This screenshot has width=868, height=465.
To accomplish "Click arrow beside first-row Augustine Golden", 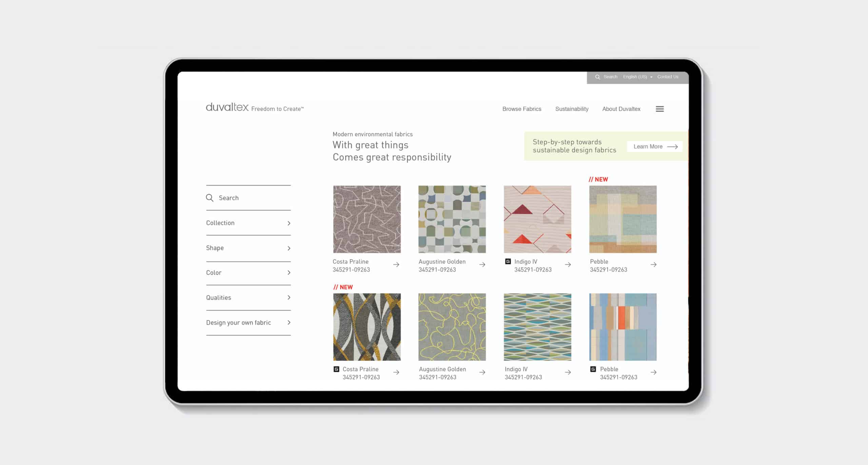I will 482,265.
